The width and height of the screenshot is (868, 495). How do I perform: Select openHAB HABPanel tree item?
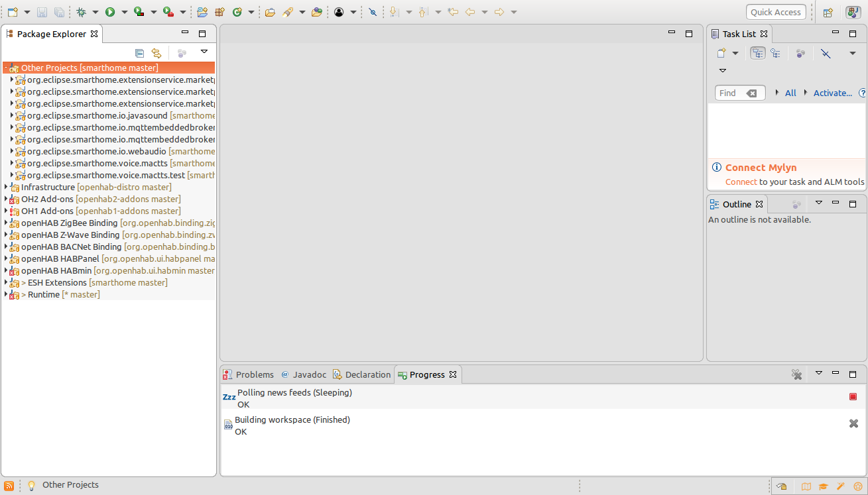(x=112, y=258)
